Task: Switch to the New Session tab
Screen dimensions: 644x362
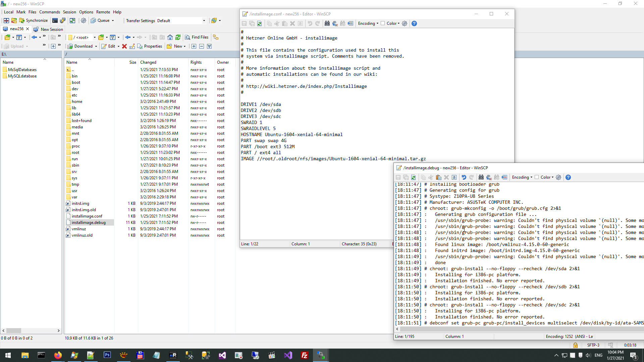Action: (x=49, y=29)
